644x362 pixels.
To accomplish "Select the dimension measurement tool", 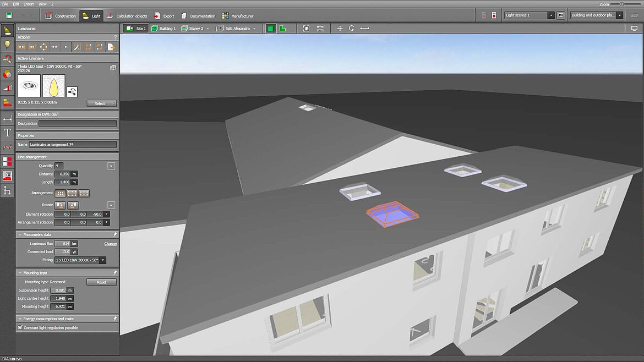I will (7, 118).
